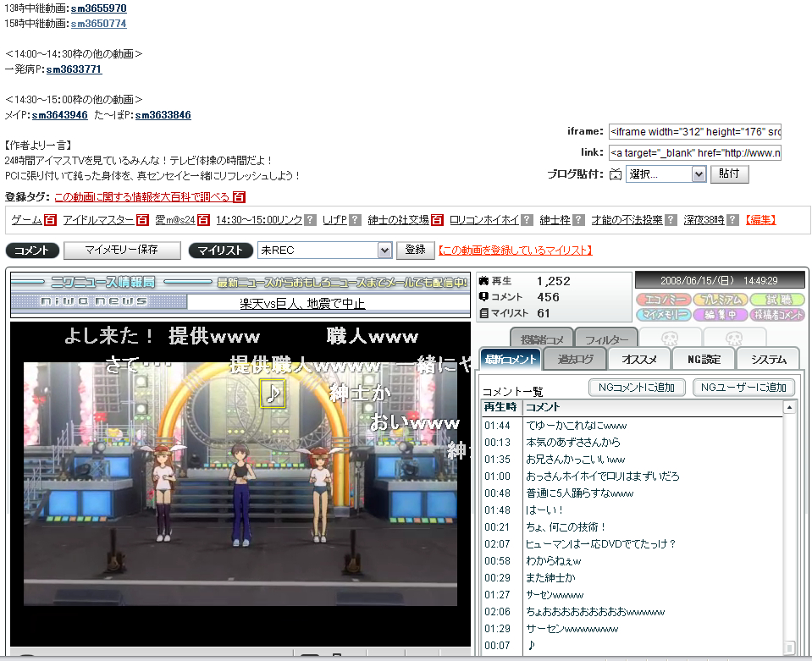Click the 投稿者コメント badge icon
The image size is (812, 661).
tap(777, 315)
